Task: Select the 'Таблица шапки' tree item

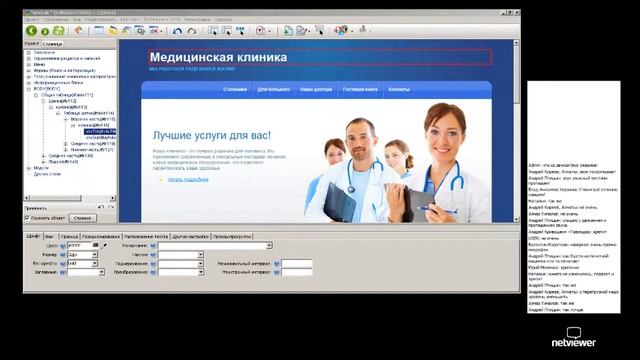Action: pos(89,113)
